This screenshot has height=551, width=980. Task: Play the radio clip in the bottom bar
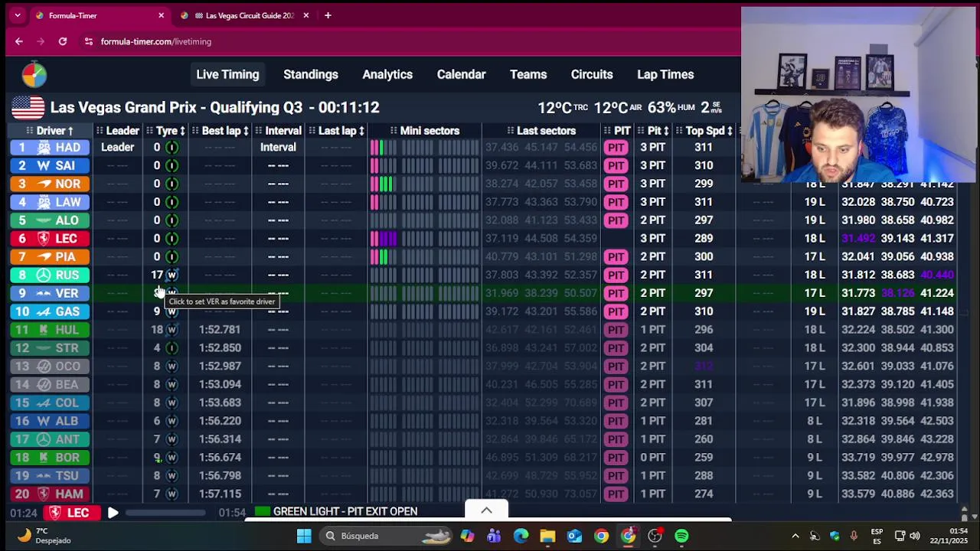click(x=113, y=513)
